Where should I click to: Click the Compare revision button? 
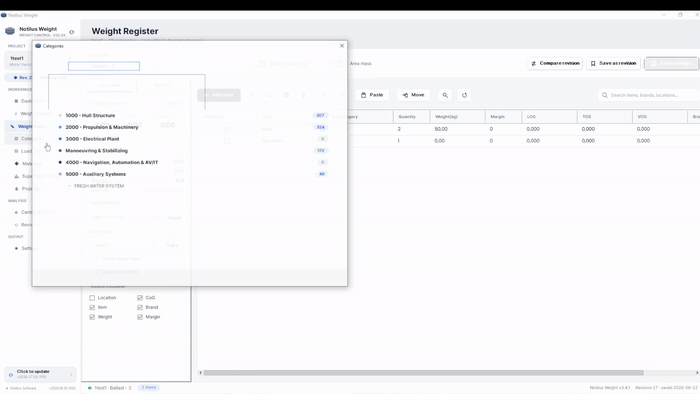(555, 63)
